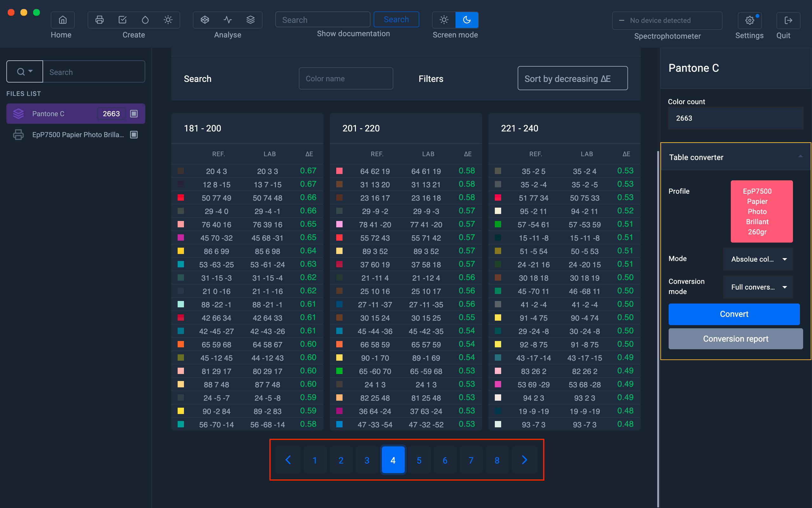
Task: Click the check-square icon in Create
Action: (x=122, y=20)
